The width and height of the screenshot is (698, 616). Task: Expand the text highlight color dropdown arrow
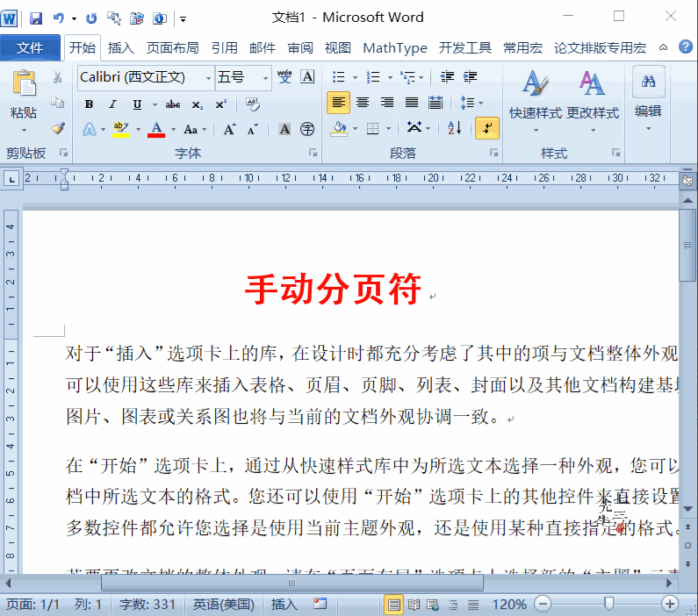(138, 129)
